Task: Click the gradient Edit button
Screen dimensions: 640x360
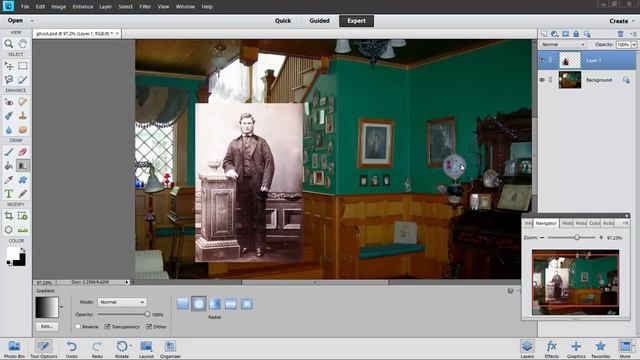Action: 47,327
